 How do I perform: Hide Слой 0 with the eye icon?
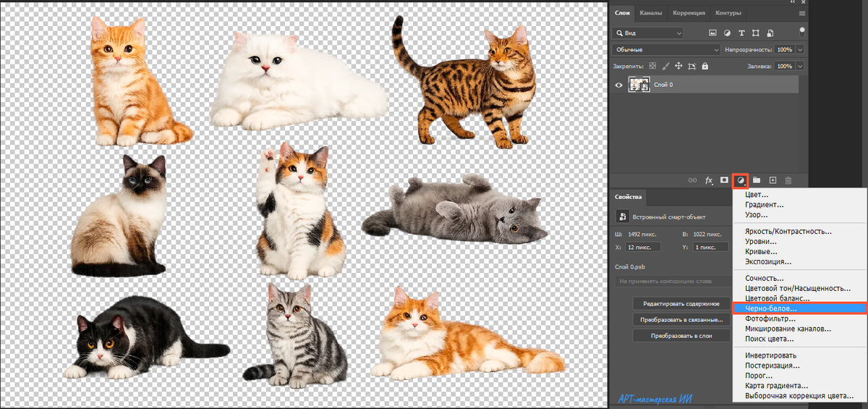[x=619, y=85]
